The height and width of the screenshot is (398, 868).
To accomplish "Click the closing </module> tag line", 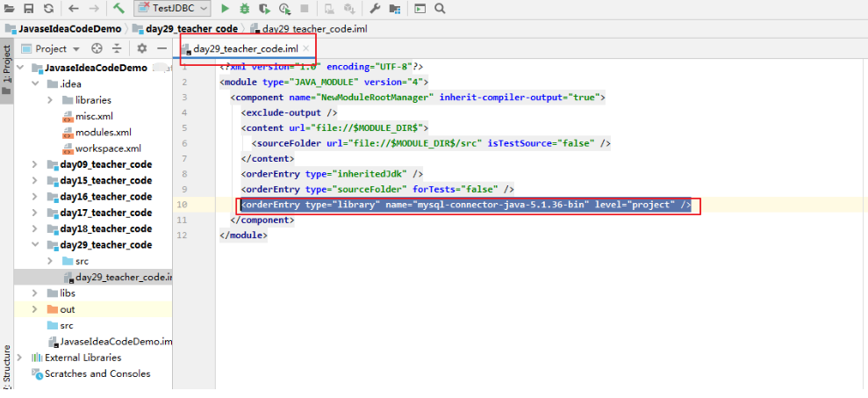I will (x=244, y=235).
